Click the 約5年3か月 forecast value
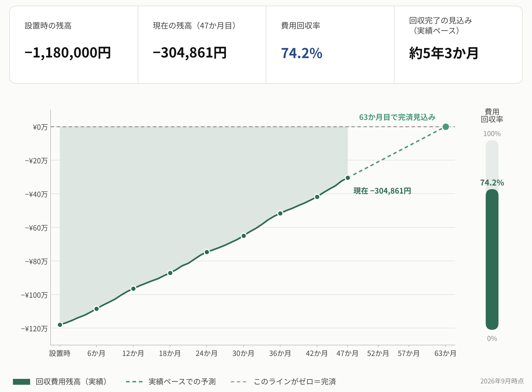The height and width of the screenshot is (392, 532). (x=444, y=53)
